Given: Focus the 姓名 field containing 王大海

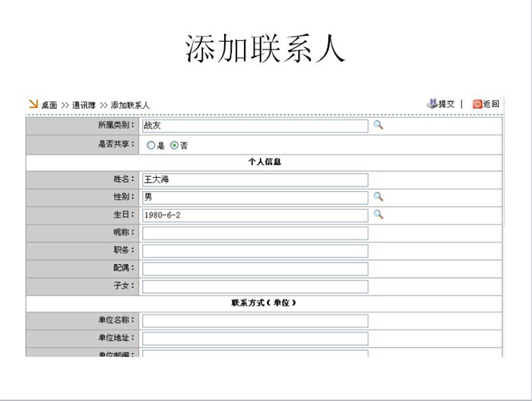Looking at the screenshot, I should click(255, 180).
